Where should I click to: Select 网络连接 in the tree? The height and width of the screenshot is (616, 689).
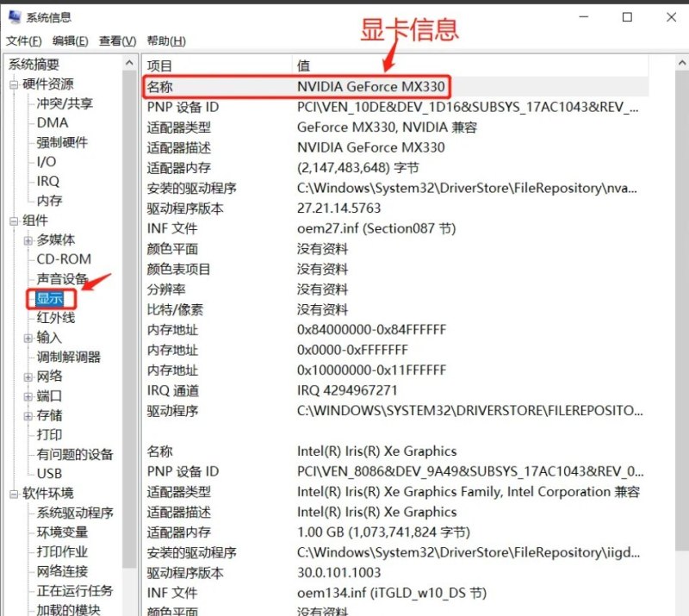62,571
